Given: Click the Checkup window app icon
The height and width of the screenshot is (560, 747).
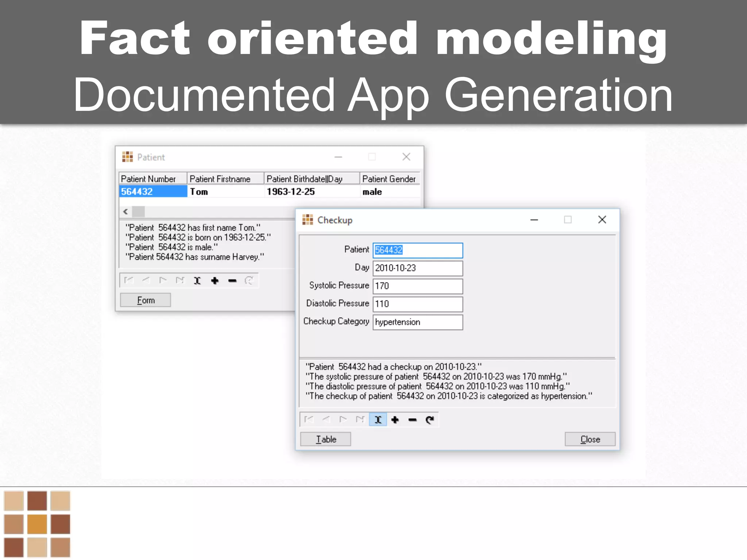Looking at the screenshot, I should coord(307,220).
